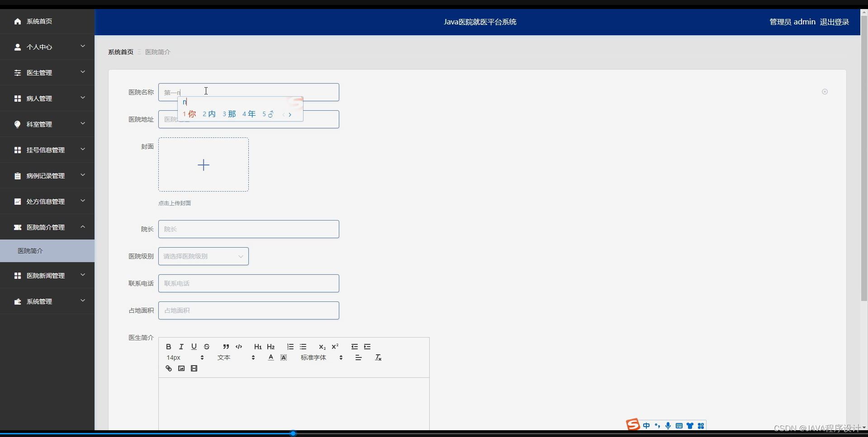This screenshot has height=437, width=868.
Task: Select 医院简介 in the sidebar menu
Action: point(30,250)
